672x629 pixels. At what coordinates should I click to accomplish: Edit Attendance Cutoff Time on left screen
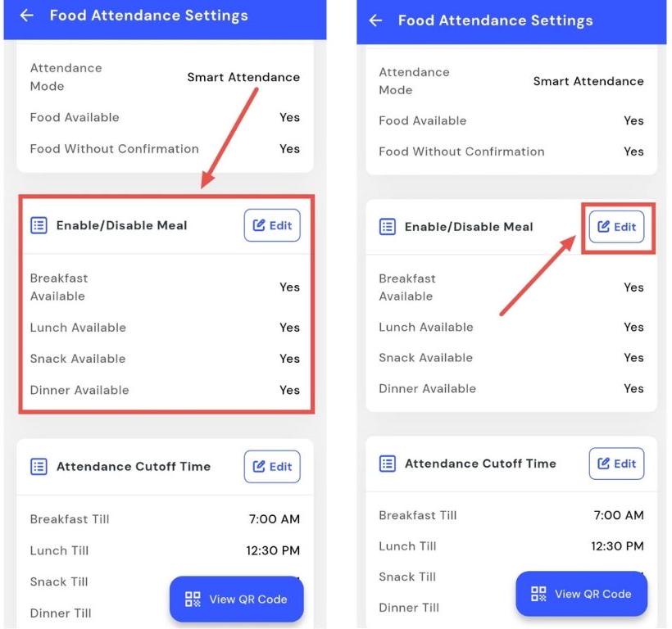point(272,467)
